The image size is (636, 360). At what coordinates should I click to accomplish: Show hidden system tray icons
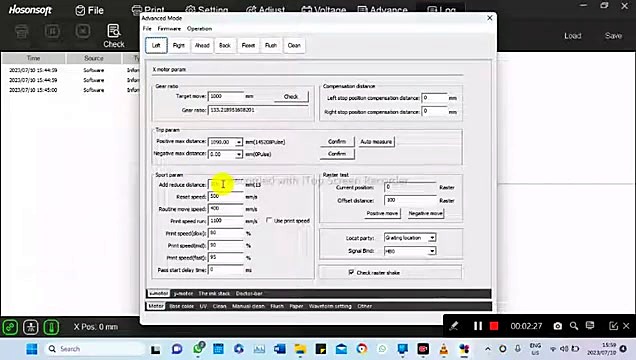coord(488,349)
